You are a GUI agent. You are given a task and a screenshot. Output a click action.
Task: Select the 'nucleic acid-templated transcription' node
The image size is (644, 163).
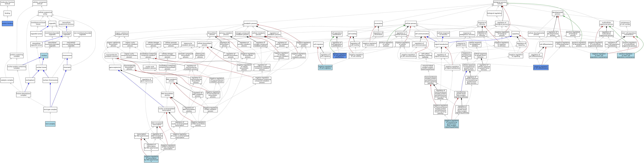coord(166,110)
